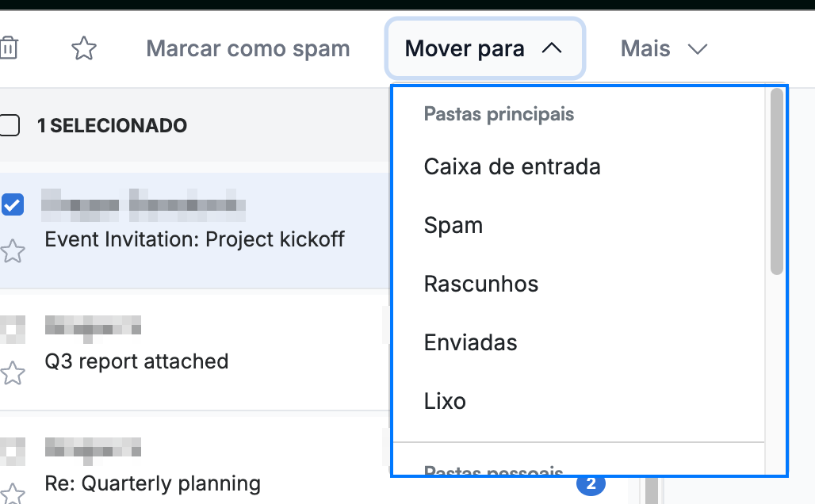Toggle the select-all checkbox beside 1 SELECIONADO
This screenshot has width=815, height=504.
(x=10, y=125)
